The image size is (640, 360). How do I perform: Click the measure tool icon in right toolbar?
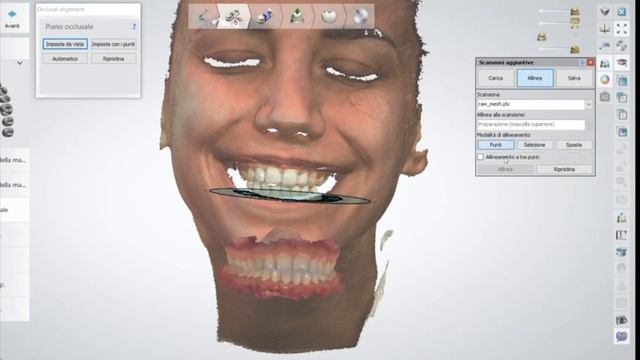coord(605,46)
